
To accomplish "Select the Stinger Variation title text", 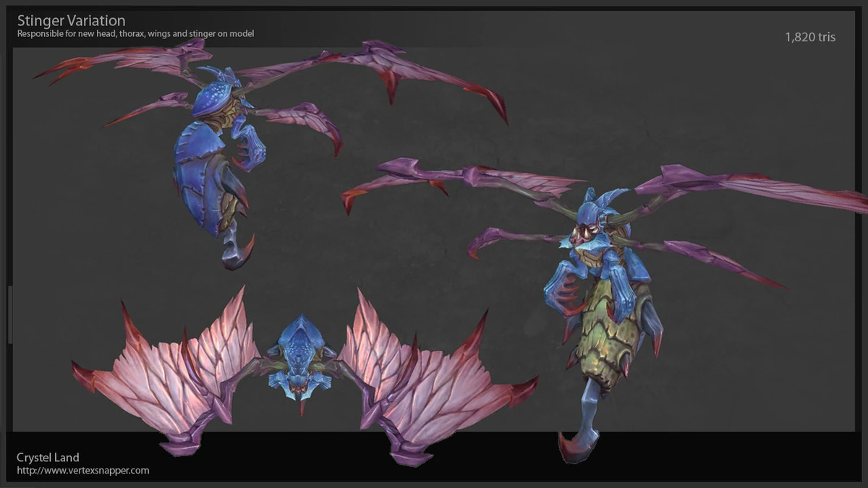I will click(x=70, y=20).
